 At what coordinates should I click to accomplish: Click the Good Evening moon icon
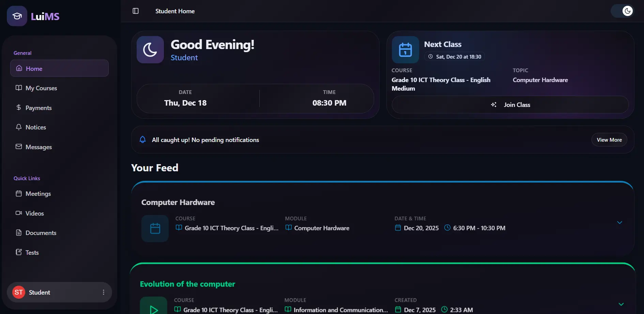(x=150, y=50)
